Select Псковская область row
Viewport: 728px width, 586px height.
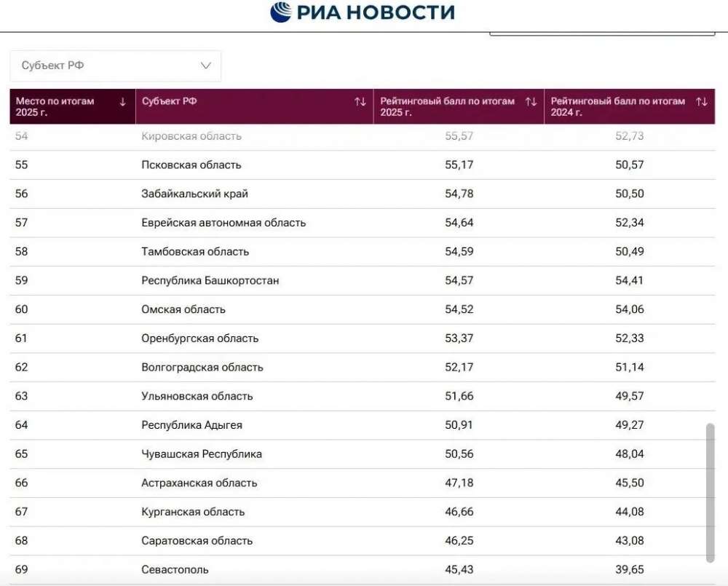[362, 165]
